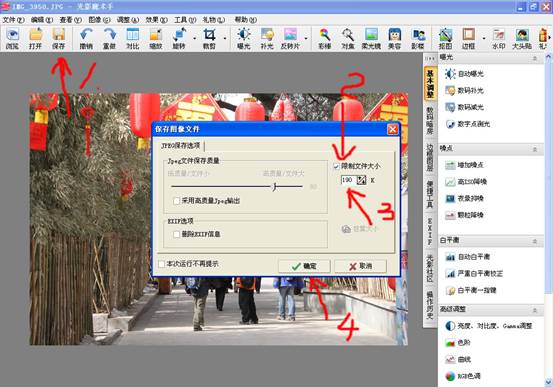Collapse the 曝光 panel section
Viewport: 553px width, 387px height.
[x=535, y=58]
